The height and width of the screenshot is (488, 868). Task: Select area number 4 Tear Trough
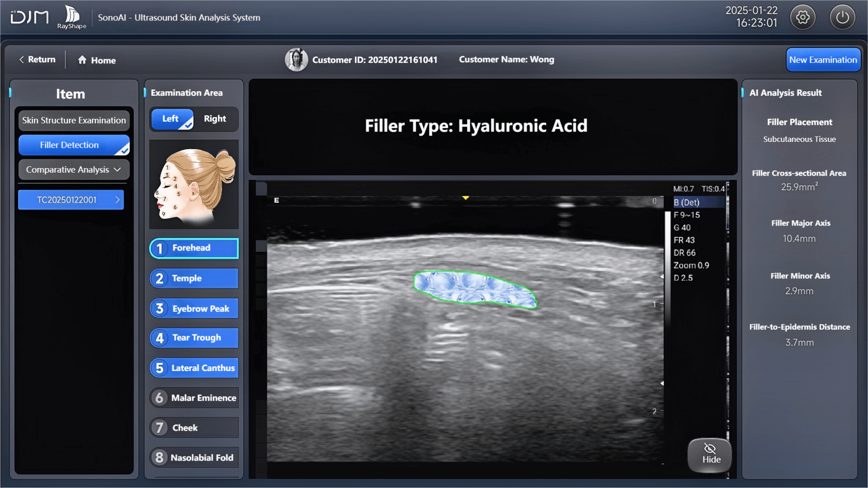click(194, 338)
